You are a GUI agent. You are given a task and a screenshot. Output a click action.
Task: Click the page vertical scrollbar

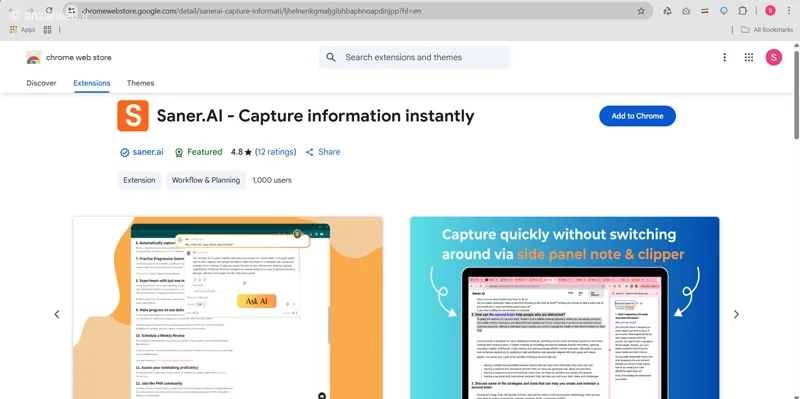[x=796, y=92]
